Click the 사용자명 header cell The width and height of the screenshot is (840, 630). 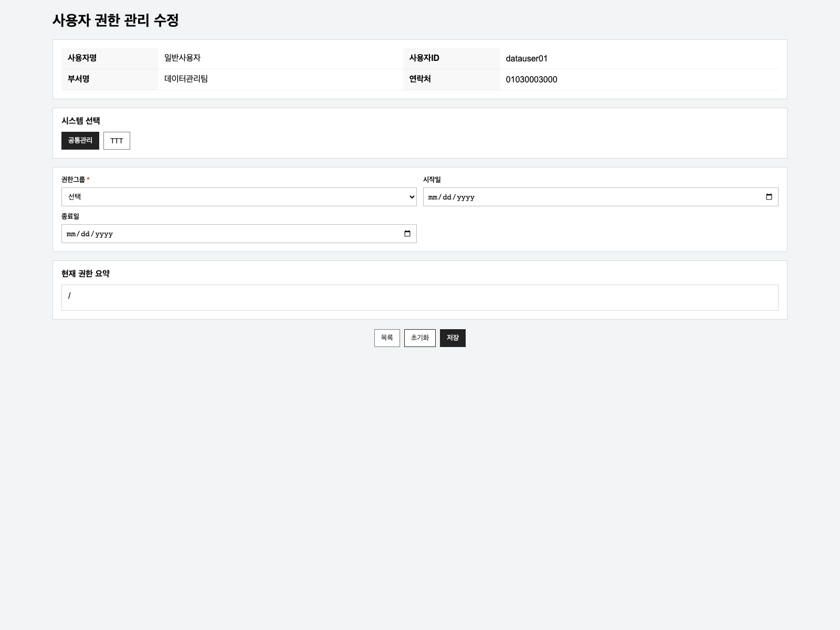point(110,58)
